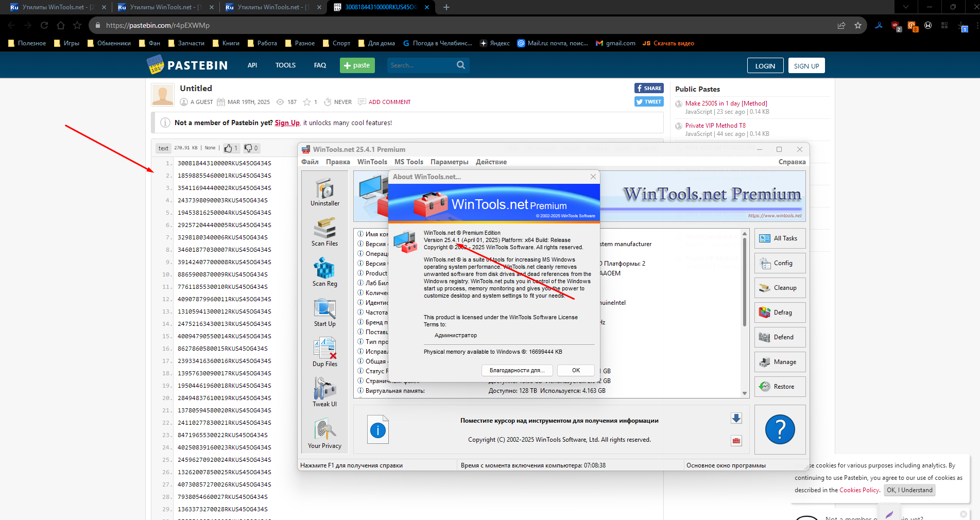Image resolution: width=980 pixels, height=520 pixels.
Task: Open the Your Privacy tool
Action: click(x=325, y=434)
